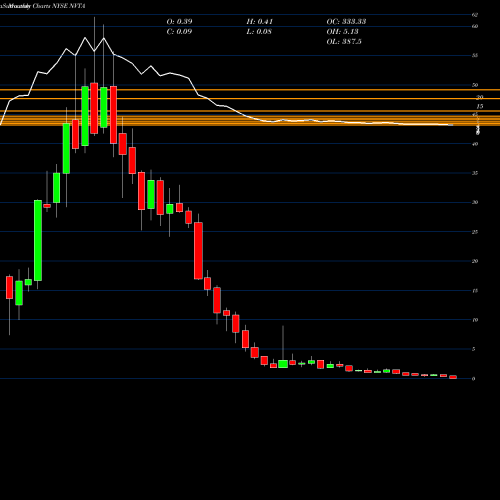Click the close value "C: 0.09"

pos(179,32)
